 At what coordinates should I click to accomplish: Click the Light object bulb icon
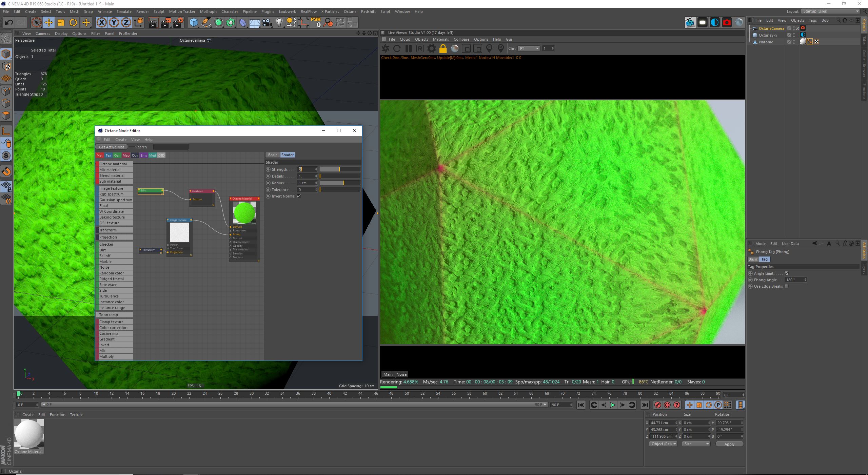(279, 23)
